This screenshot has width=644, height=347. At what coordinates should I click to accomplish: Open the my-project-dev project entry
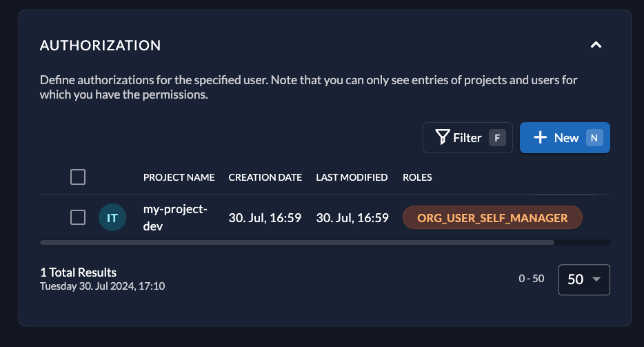[x=175, y=217]
